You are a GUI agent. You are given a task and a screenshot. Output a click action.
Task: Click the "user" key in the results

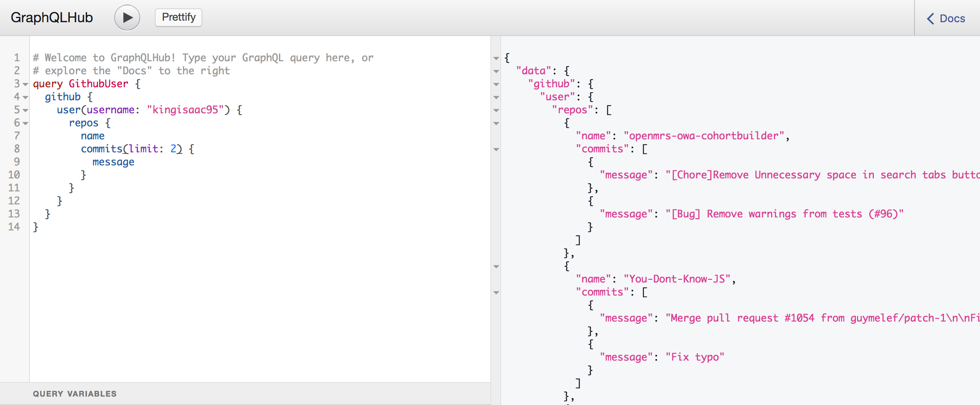click(x=557, y=97)
